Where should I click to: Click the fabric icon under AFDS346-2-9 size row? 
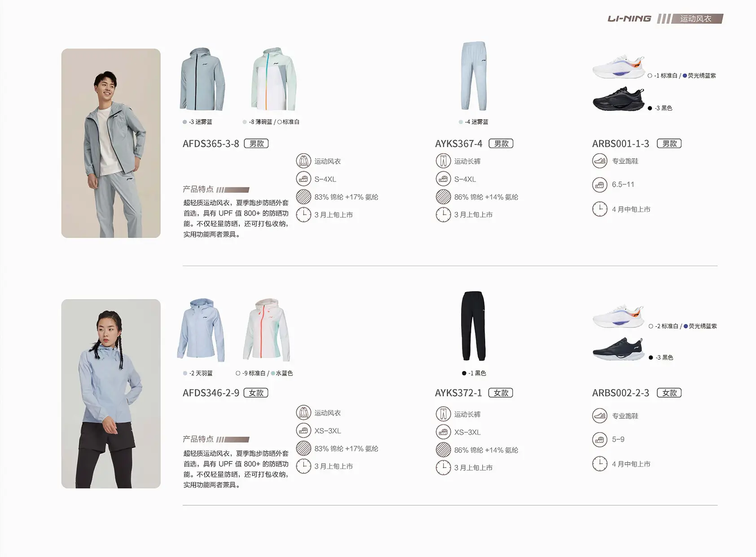303,448
